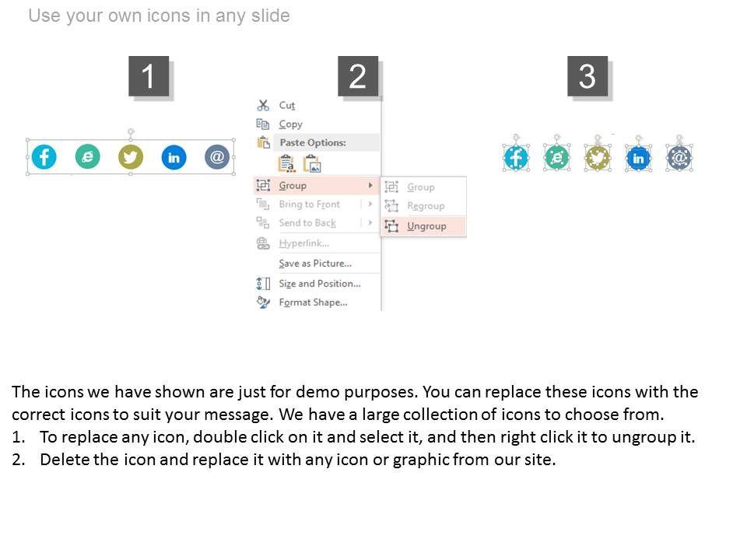Click the Hyperlink chain icon
Viewport: 747px width, 560px height.
click(263, 243)
